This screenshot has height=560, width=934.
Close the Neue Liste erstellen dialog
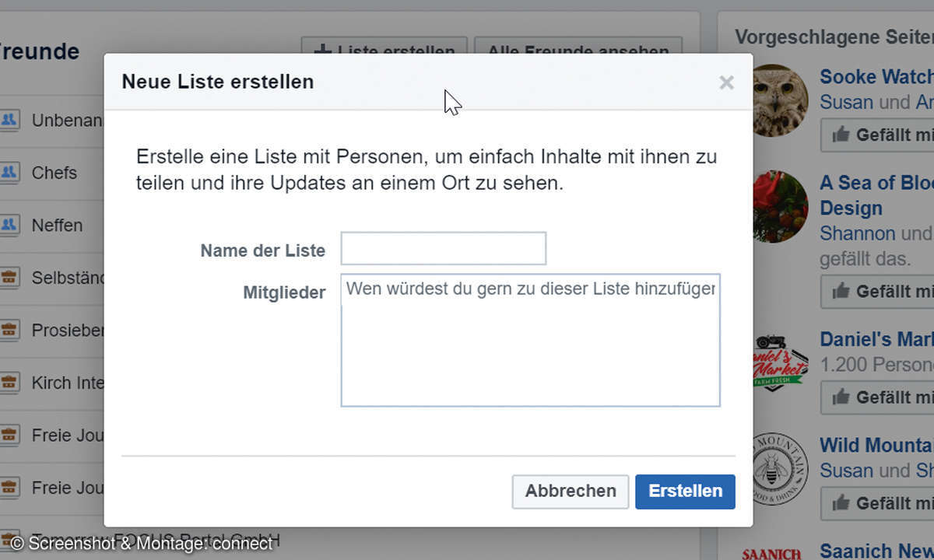pos(726,82)
